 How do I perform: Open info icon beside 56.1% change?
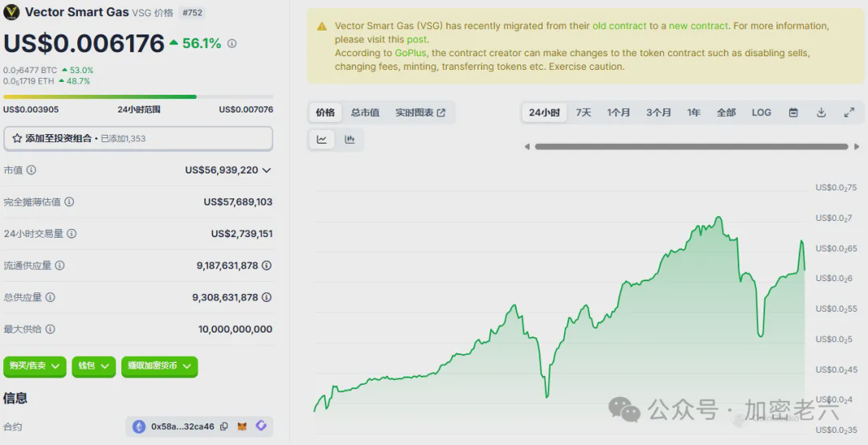click(x=232, y=43)
